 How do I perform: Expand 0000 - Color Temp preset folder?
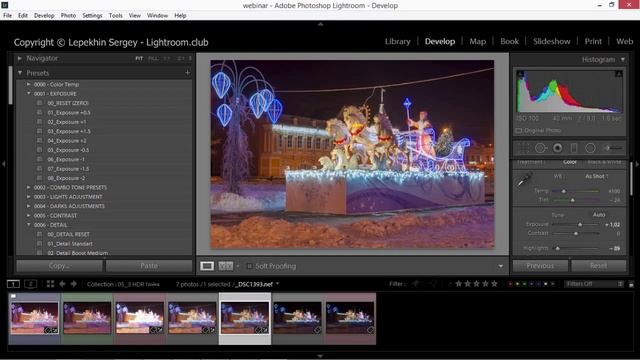pos(29,84)
